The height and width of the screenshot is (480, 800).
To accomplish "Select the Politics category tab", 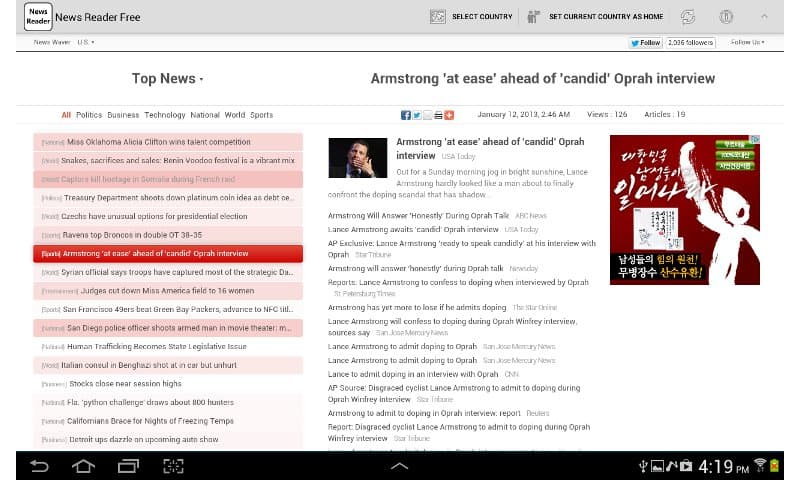I will (89, 115).
